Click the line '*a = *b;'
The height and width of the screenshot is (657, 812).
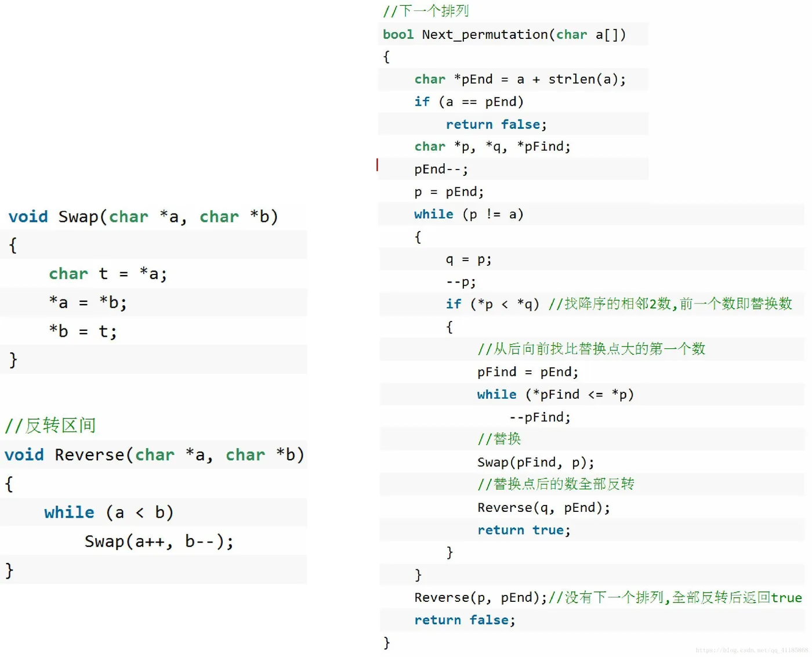point(88,302)
